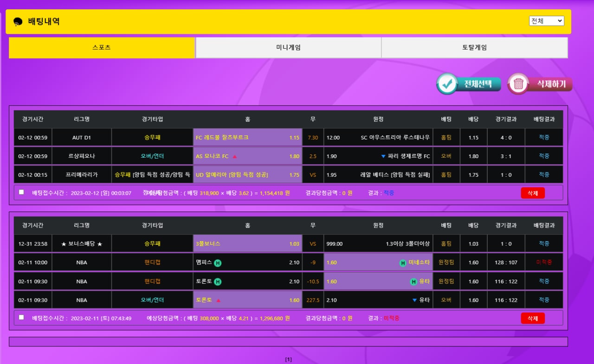Click the blue down arrow beside 유타 over/under
The width and height of the screenshot is (594, 364).
pyautogui.click(x=414, y=300)
